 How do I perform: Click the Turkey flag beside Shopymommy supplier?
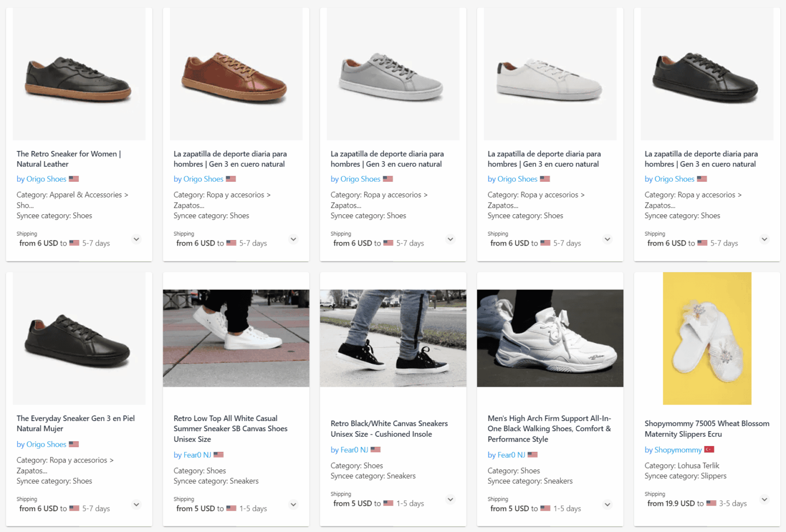pyautogui.click(x=709, y=450)
